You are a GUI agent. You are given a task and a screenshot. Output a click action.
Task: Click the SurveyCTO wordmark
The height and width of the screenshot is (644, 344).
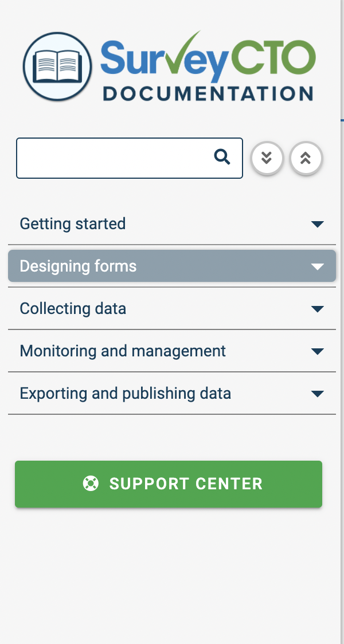click(208, 57)
